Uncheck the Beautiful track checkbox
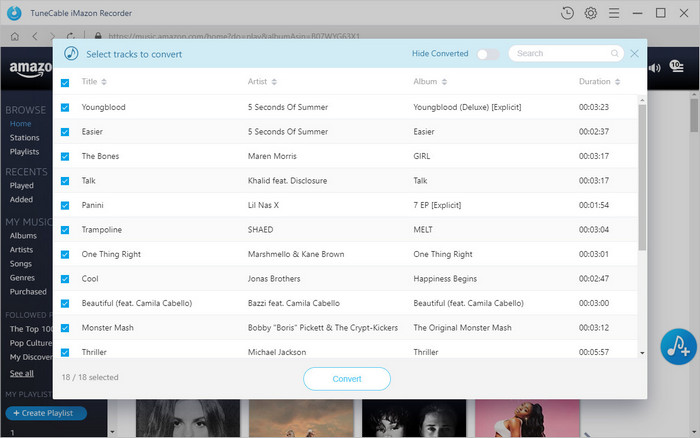 tap(65, 304)
